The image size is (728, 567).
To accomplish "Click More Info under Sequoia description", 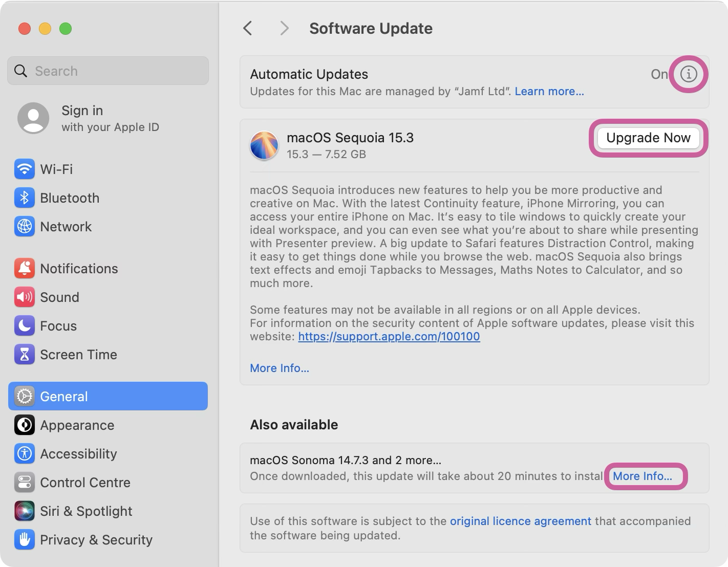I will [280, 368].
